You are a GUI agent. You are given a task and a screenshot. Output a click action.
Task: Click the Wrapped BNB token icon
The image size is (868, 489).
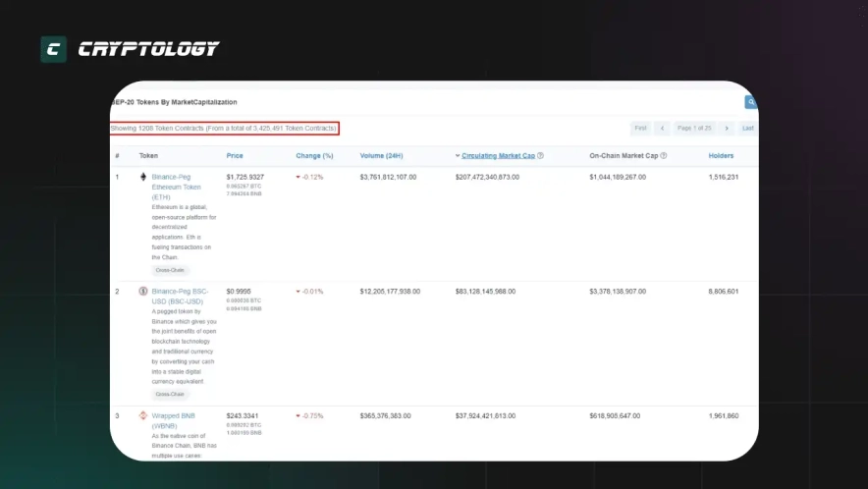142,415
